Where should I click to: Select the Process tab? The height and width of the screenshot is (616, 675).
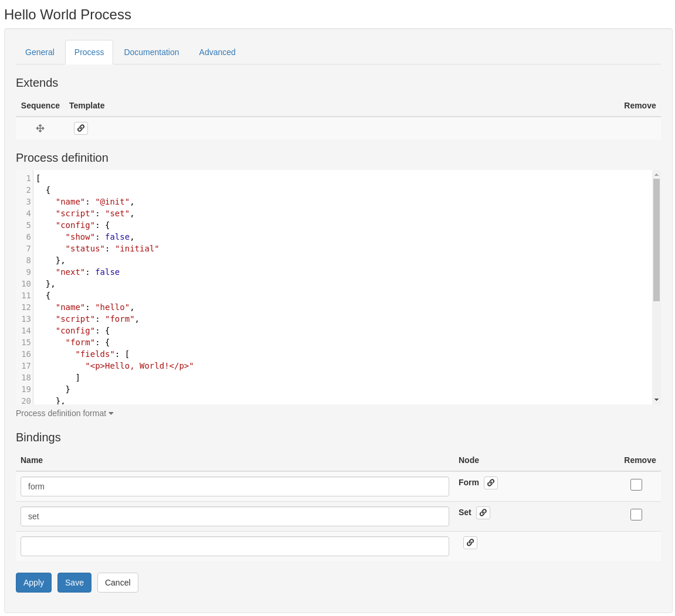click(x=89, y=52)
